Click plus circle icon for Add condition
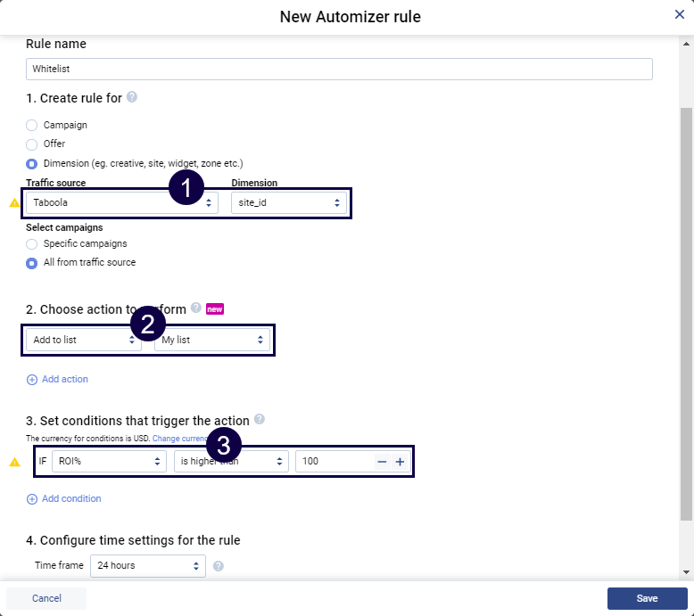This screenshot has width=694, height=616. pyautogui.click(x=32, y=498)
